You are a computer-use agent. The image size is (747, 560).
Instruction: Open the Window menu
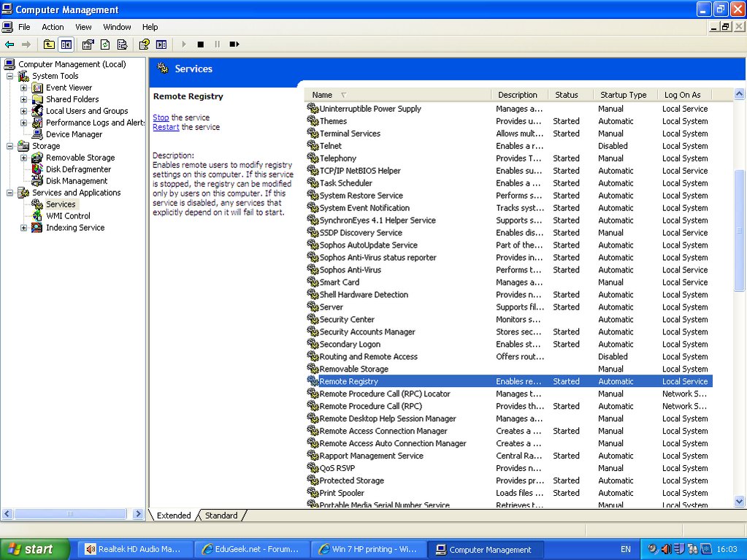click(117, 27)
